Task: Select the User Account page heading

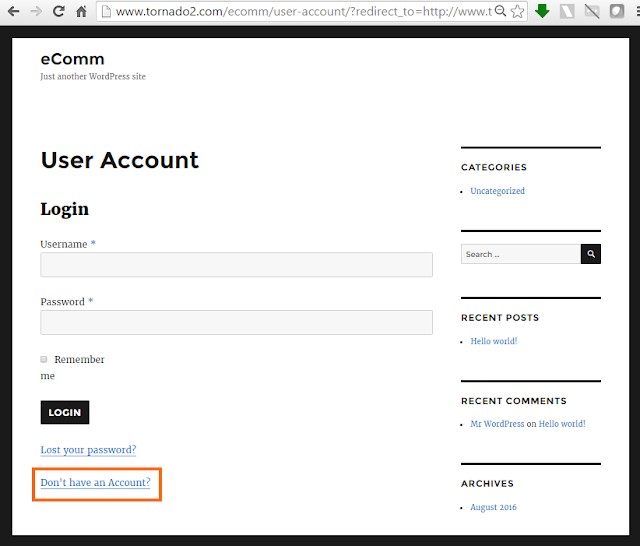Action: [120, 160]
